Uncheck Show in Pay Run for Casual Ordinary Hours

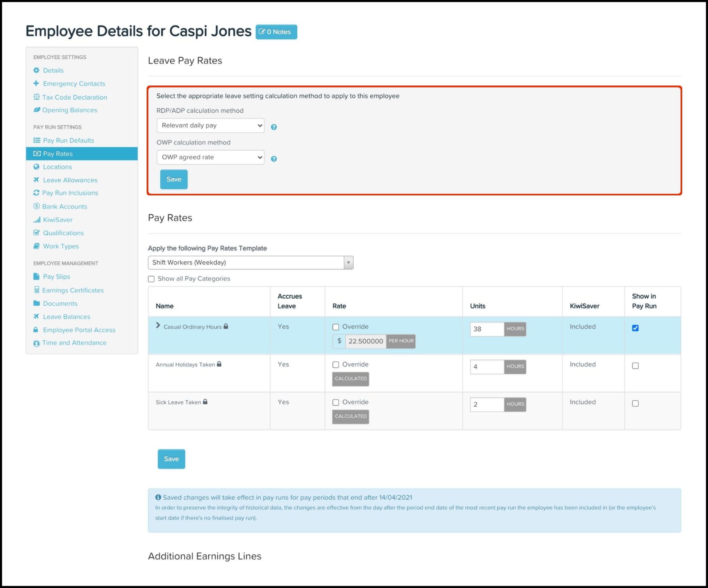point(635,328)
